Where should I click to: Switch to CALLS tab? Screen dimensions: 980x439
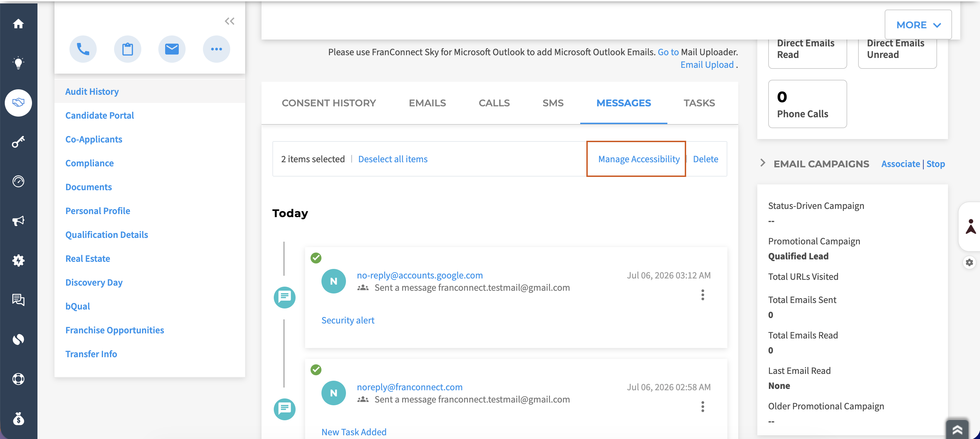click(x=494, y=103)
